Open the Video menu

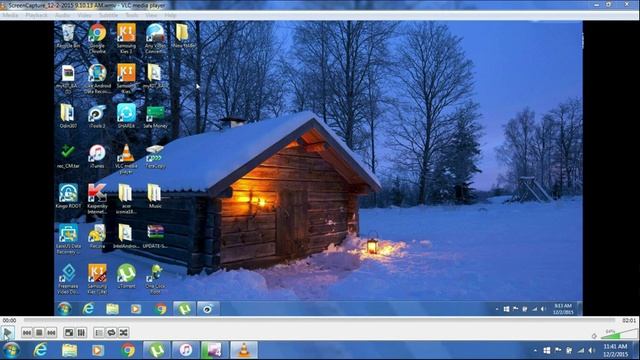[84, 15]
